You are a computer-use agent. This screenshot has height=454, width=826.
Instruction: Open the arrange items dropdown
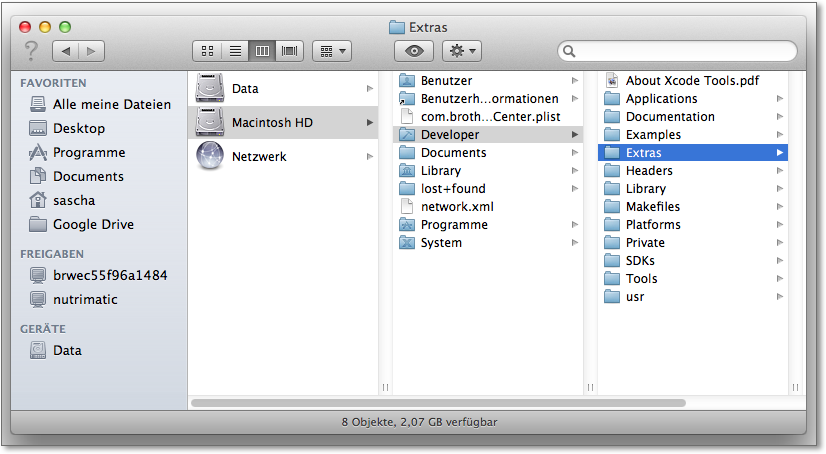tap(331, 50)
